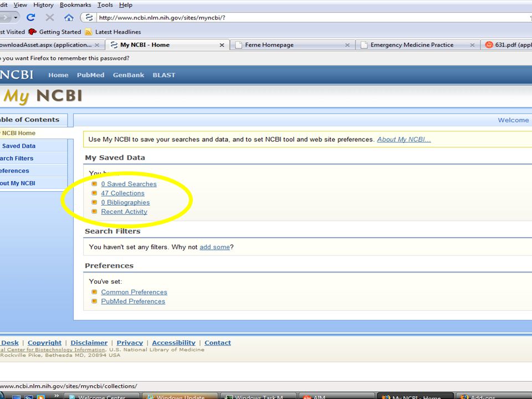This screenshot has height=399, width=532.
Task: Open the PubMed Preferences link
Action: click(x=133, y=301)
